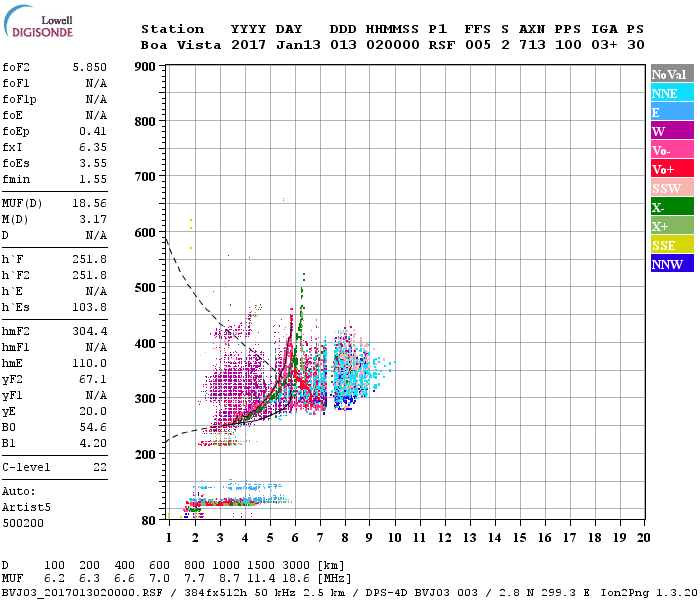Select the E light-blue legend swatch
Viewport: 700px width, 600px height.
click(672, 112)
